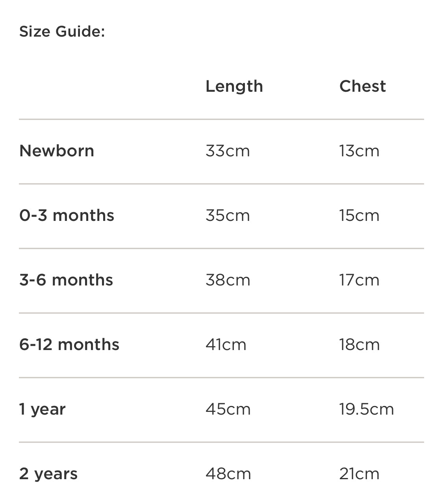
Task: Select the 35cm length value
Action: pyautogui.click(x=228, y=215)
